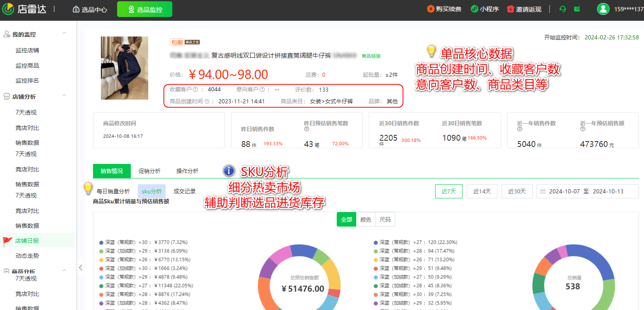
Task: Switch to the 销售情况 tab
Action: coord(112,171)
